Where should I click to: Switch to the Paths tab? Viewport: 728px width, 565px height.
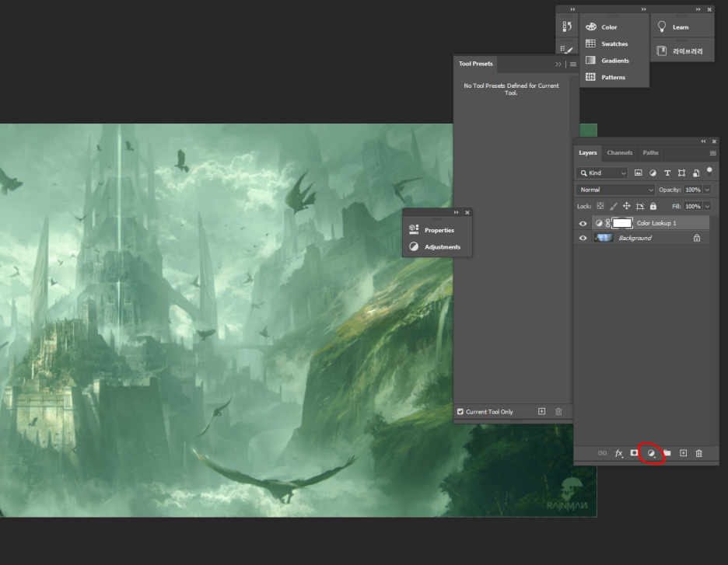[650, 152]
